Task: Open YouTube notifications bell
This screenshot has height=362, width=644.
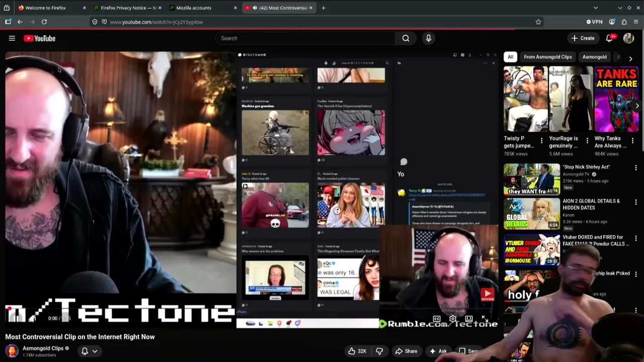Action: tap(609, 38)
